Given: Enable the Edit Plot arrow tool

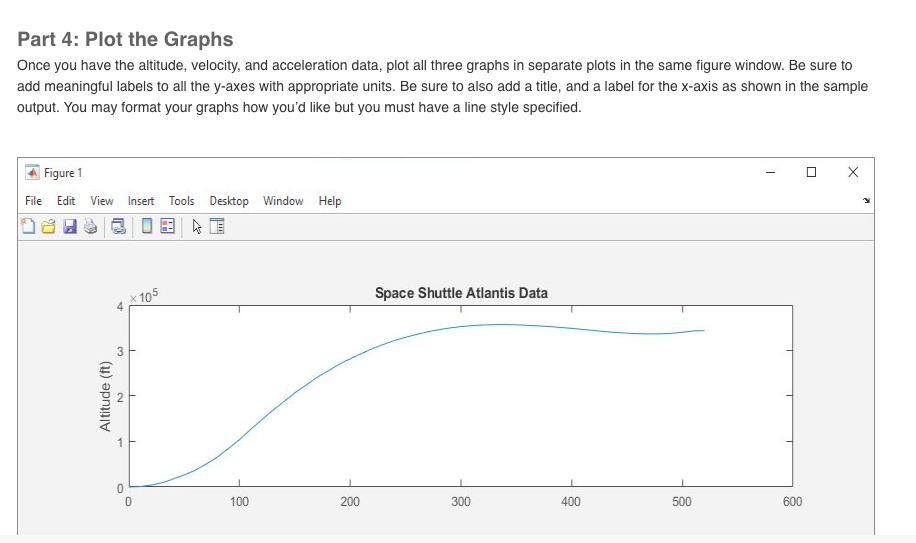Looking at the screenshot, I should [197, 227].
